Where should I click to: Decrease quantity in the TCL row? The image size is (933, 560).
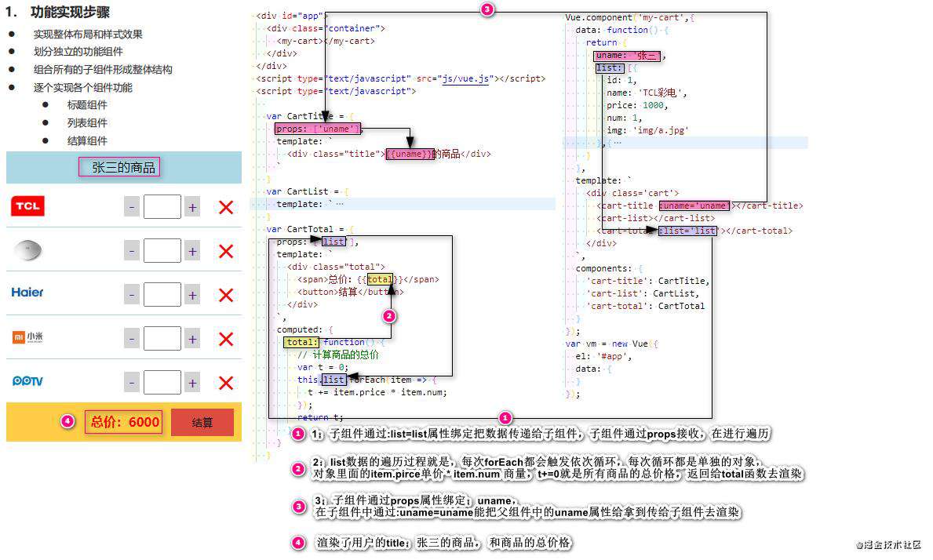pos(132,208)
